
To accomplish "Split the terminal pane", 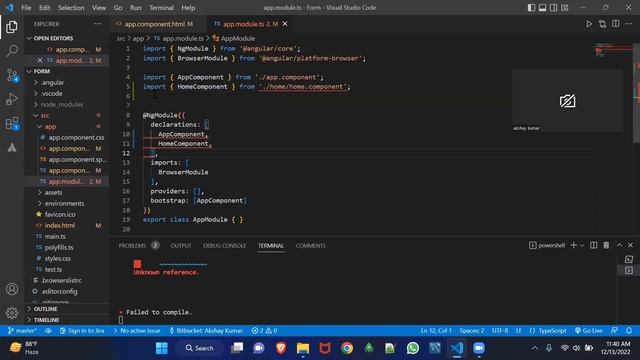I will click(593, 245).
